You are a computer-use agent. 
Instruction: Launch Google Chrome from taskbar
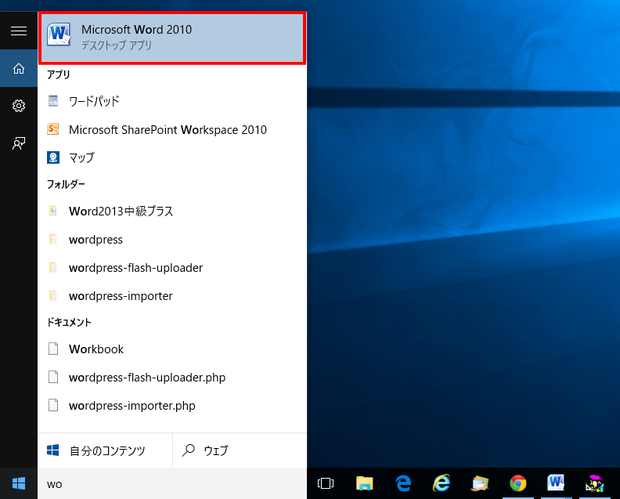(518, 483)
